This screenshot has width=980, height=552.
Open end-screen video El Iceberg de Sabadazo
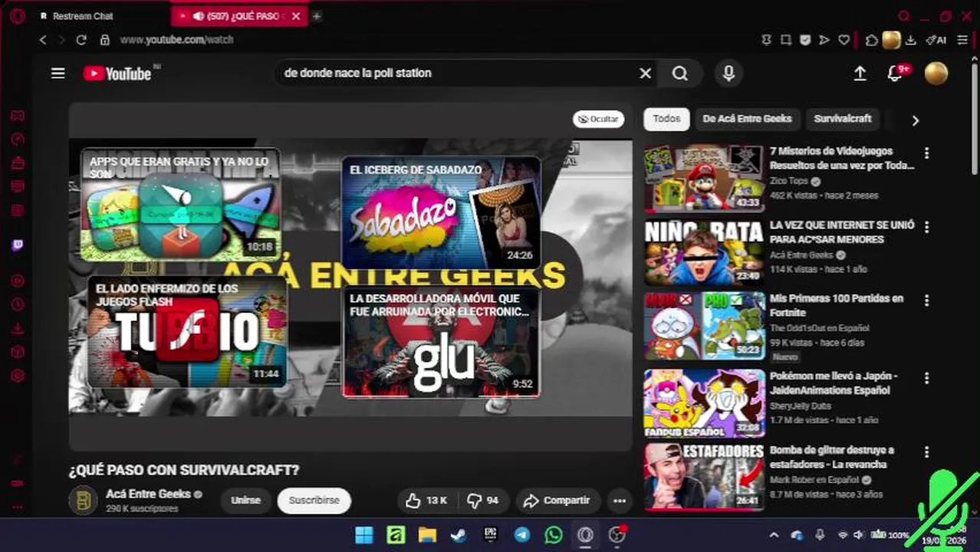click(441, 212)
